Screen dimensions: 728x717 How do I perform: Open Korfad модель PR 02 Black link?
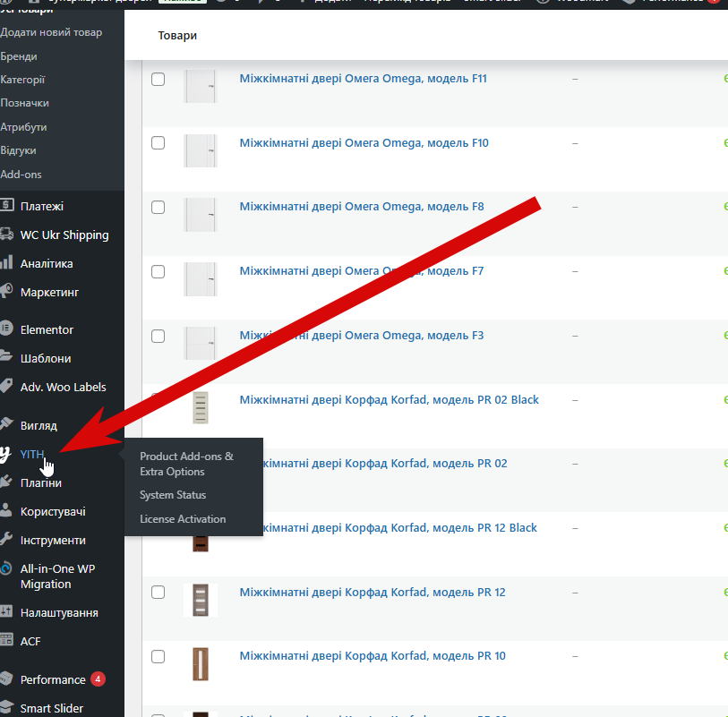pyautogui.click(x=389, y=399)
